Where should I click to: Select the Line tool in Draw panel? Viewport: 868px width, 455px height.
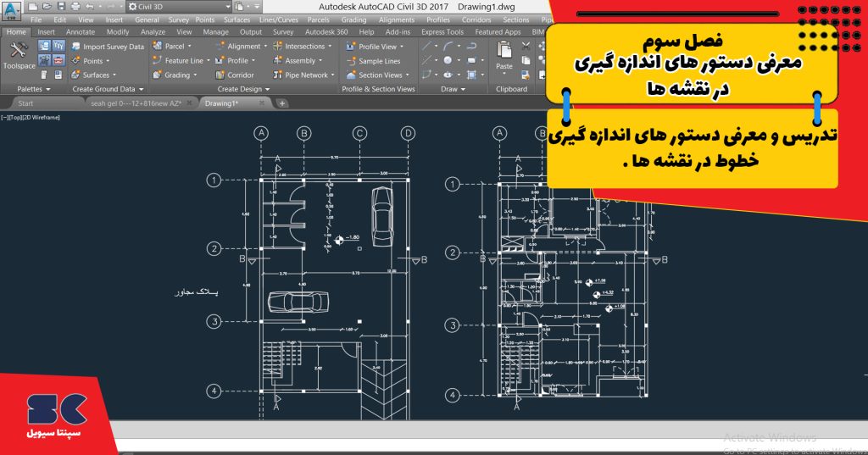click(x=427, y=47)
